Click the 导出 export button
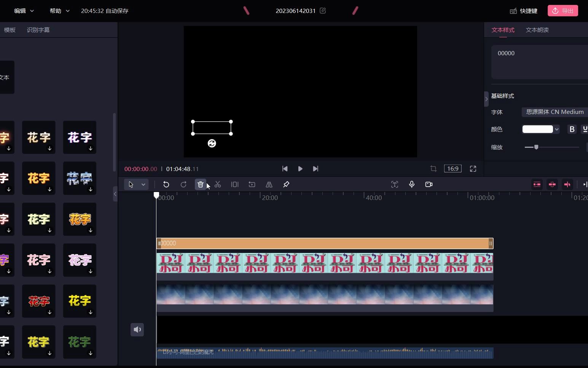The width and height of the screenshot is (588, 368). tap(563, 11)
